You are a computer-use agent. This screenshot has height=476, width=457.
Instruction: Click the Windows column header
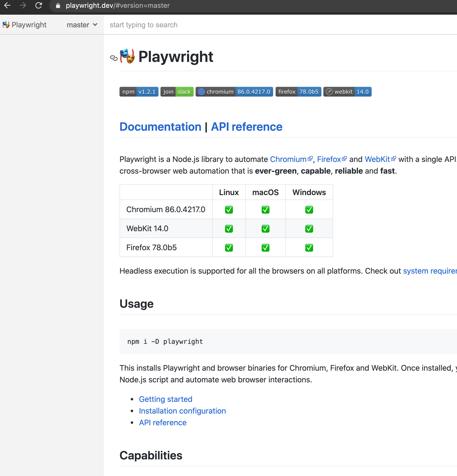click(309, 192)
